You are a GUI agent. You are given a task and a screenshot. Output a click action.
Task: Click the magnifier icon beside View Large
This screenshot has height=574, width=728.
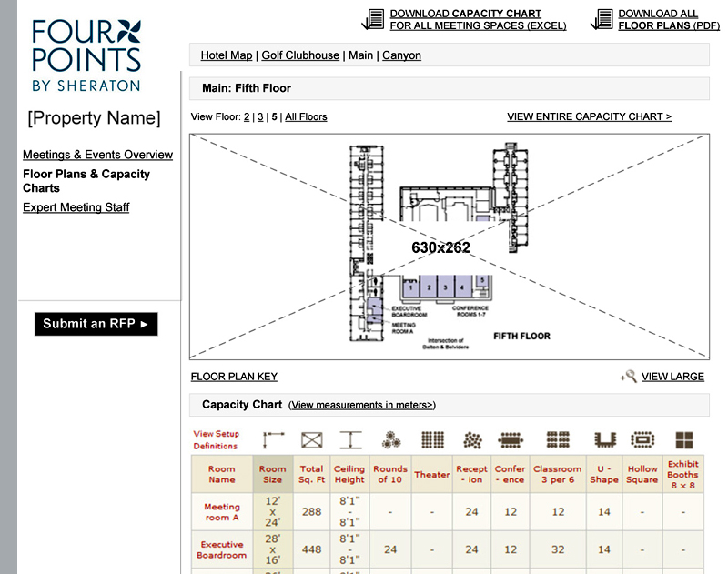click(628, 377)
